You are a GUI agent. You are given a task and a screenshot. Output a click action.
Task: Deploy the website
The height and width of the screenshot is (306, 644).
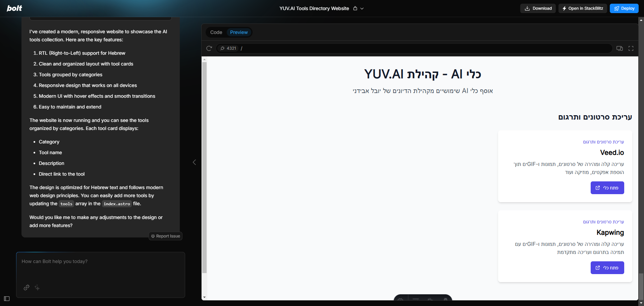[x=624, y=8]
